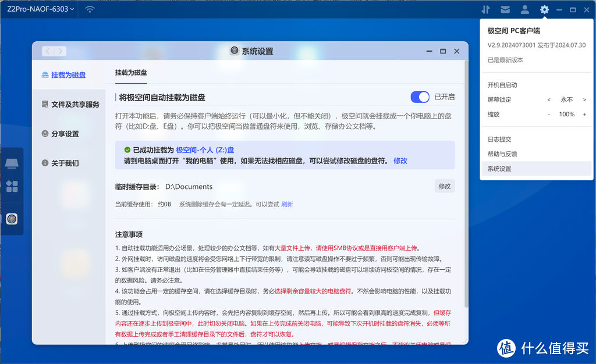Screen dimensions: 596x364
Task: Click the connection status icon beside the device name
Action: 89,9
